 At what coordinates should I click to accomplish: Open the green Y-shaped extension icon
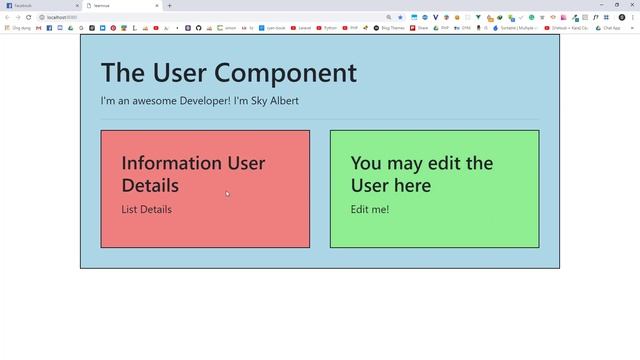pos(478,18)
